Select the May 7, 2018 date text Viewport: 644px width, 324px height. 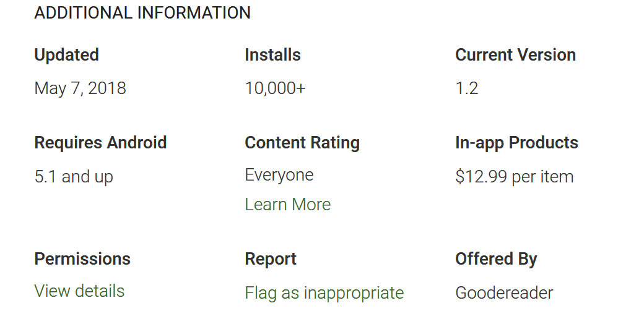click(x=80, y=88)
